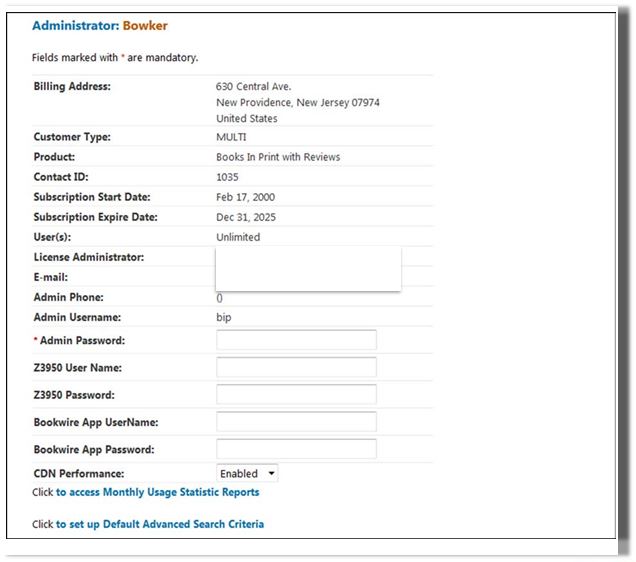
Task: Click New Providence, New Jersey 07974 text
Action: point(298,103)
